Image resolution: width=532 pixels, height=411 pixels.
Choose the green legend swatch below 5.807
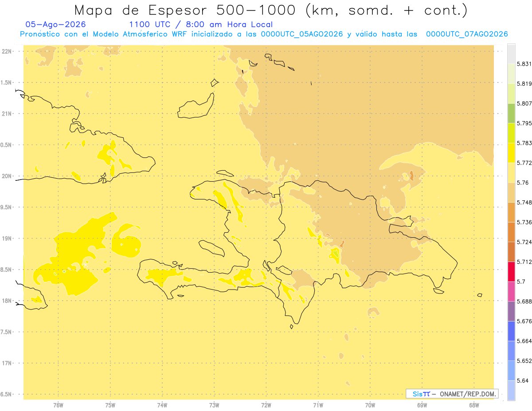[x=511, y=113]
